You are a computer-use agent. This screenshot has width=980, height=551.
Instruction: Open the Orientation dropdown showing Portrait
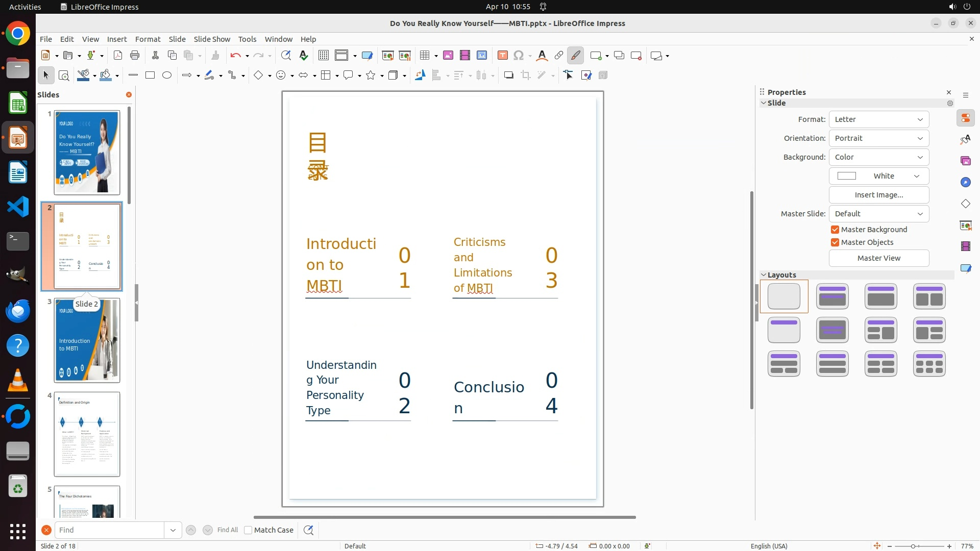coord(878,138)
